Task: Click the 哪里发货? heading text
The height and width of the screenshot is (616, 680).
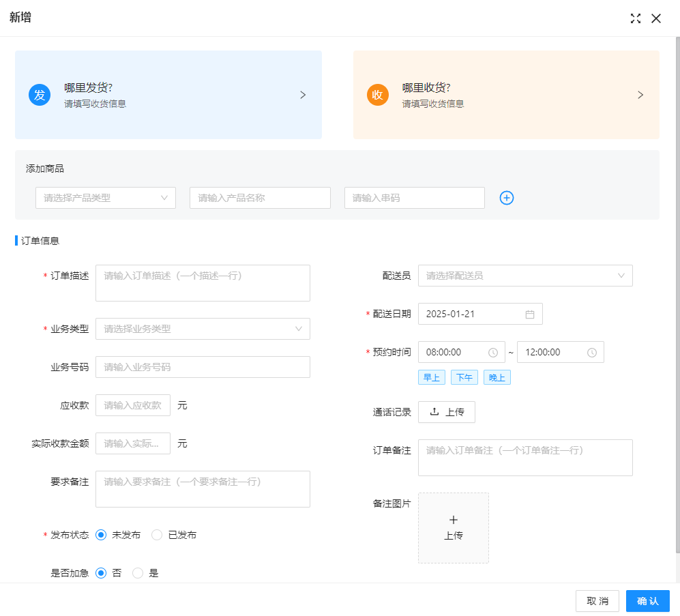Action: [89, 87]
